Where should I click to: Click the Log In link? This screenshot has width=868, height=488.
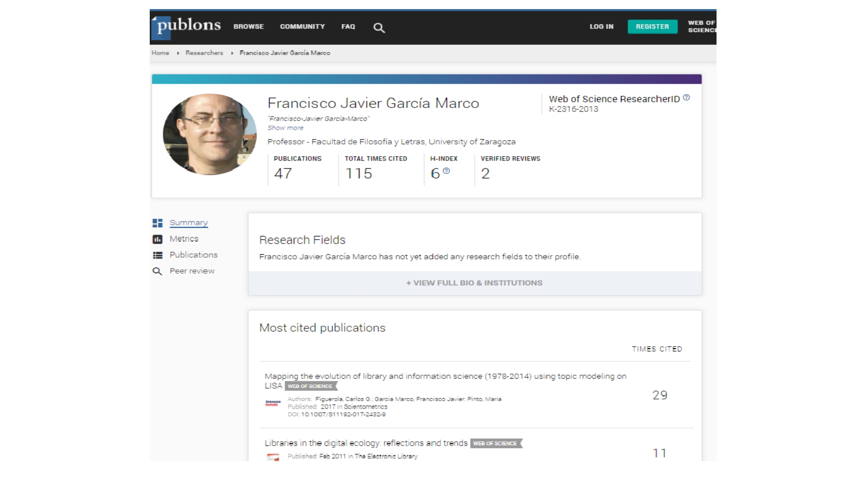coord(601,26)
